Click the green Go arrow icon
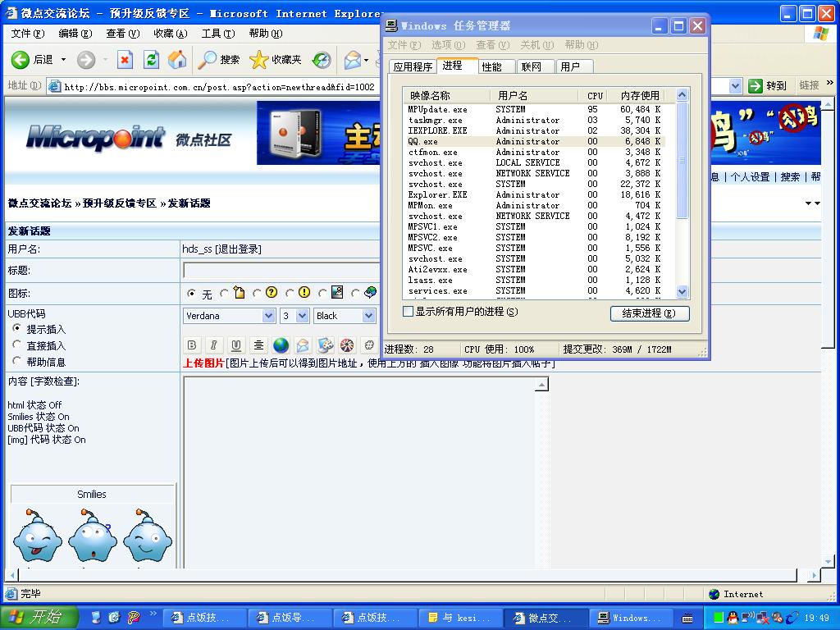This screenshot has width=840, height=630. [756, 85]
